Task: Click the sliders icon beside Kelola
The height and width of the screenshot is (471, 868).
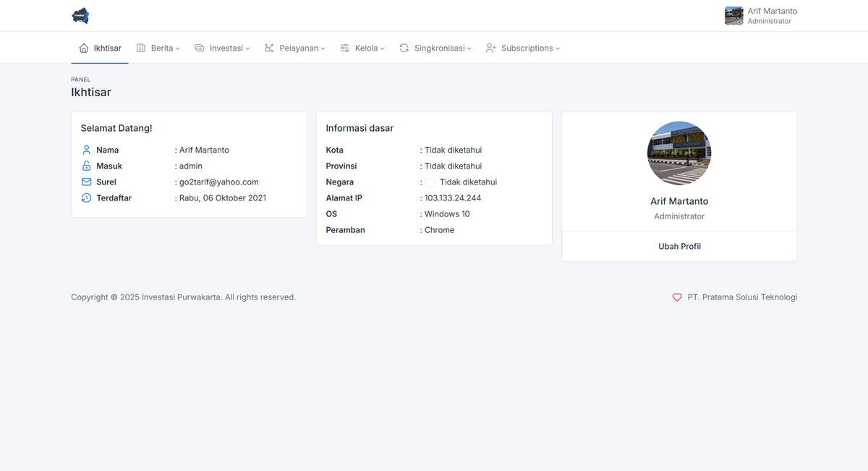Action: coord(345,48)
